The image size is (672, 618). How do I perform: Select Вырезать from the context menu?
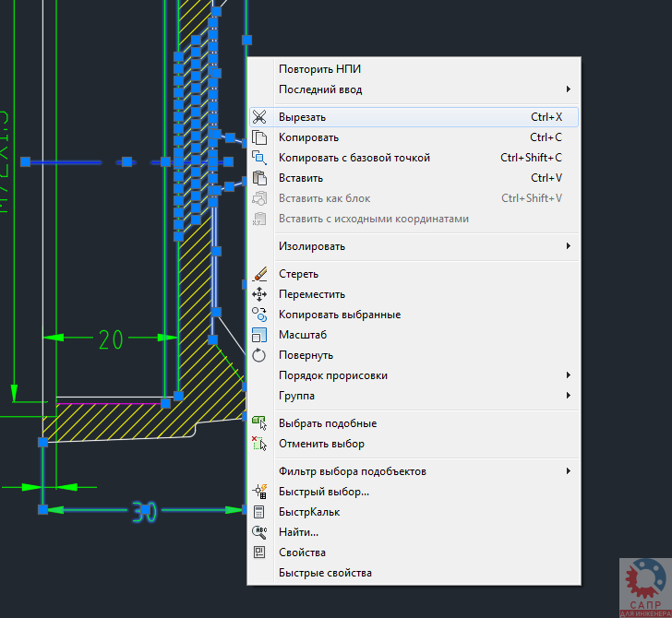pyautogui.click(x=414, y=117)
